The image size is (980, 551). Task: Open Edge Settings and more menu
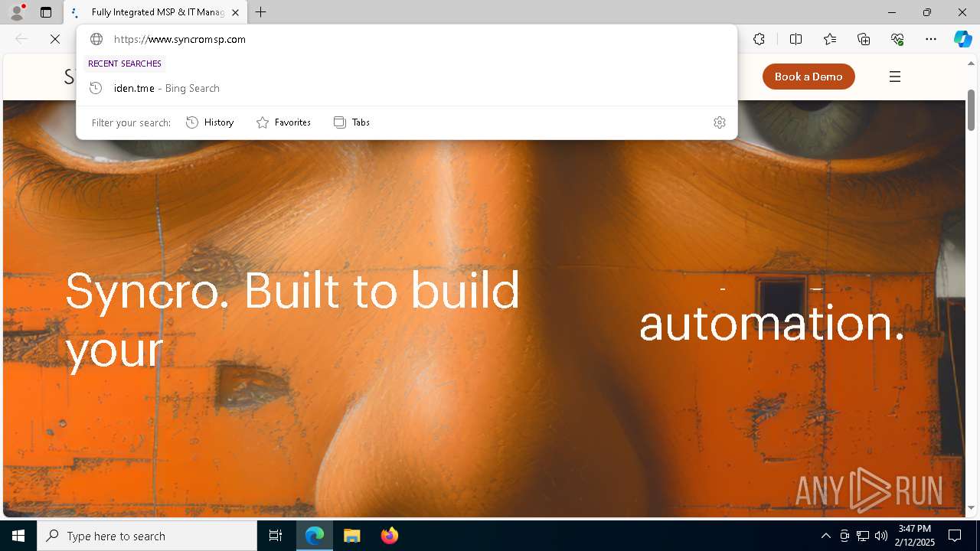931,39
